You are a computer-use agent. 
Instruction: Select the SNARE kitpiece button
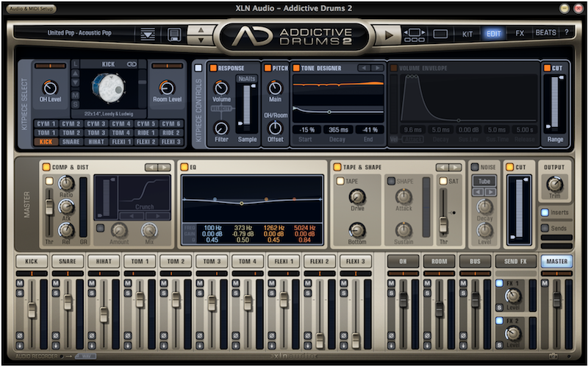71,142
